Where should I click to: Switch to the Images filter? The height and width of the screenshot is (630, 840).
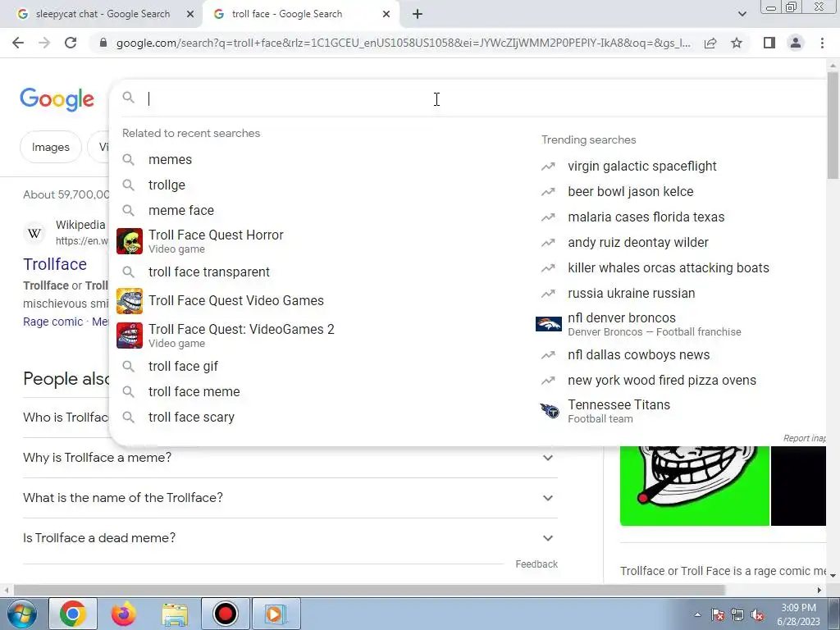pyautogui.click(x=50, y=148)
